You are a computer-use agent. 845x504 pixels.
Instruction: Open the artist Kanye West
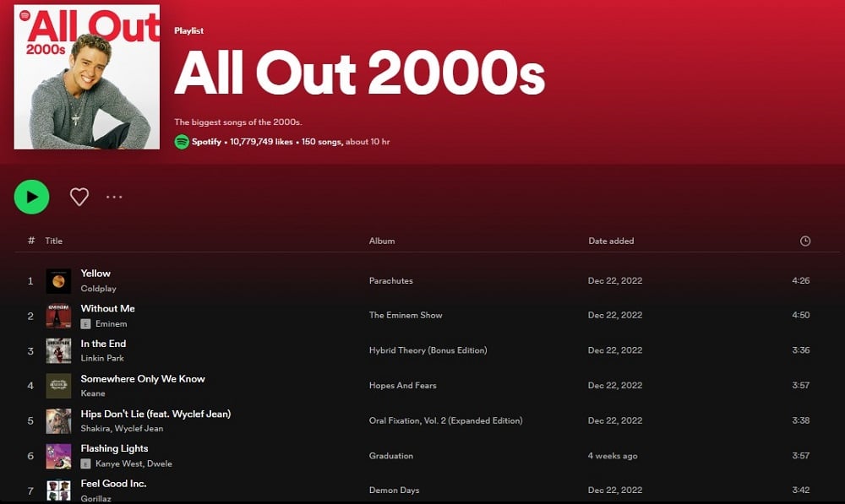pyautogui.click(x=119, y=463)
